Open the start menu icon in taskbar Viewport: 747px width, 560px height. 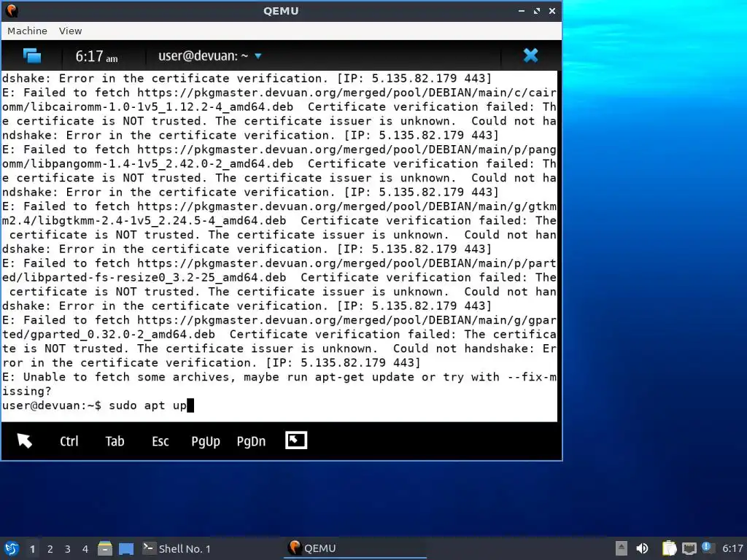12,548
